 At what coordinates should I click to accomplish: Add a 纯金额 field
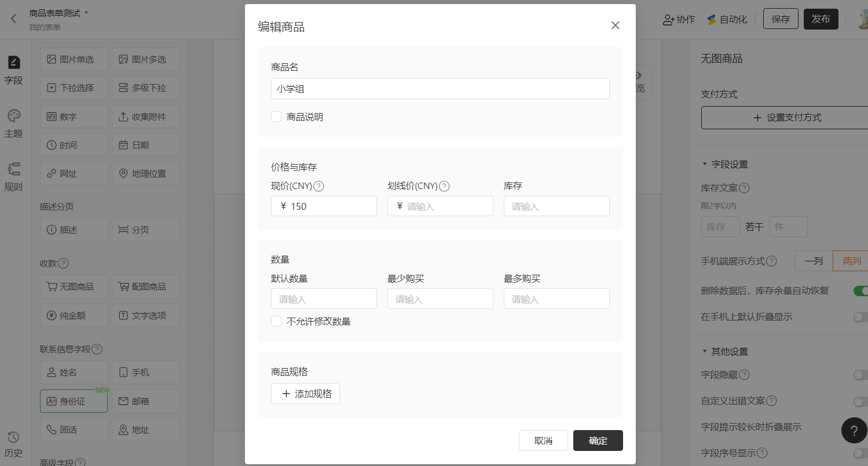(74, 315)
